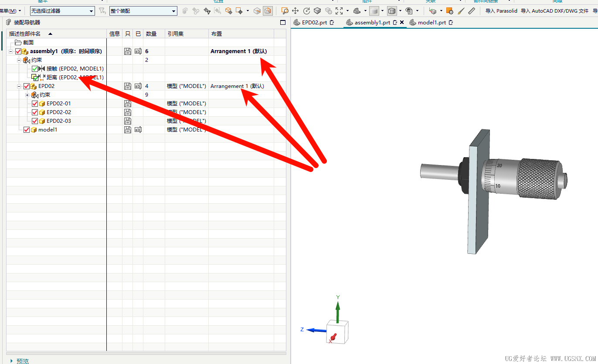Click 导入 AutoCAD DXF/DWG 文件 button
The width and height of the screenshot is (598, 364).
coord(554,11)
